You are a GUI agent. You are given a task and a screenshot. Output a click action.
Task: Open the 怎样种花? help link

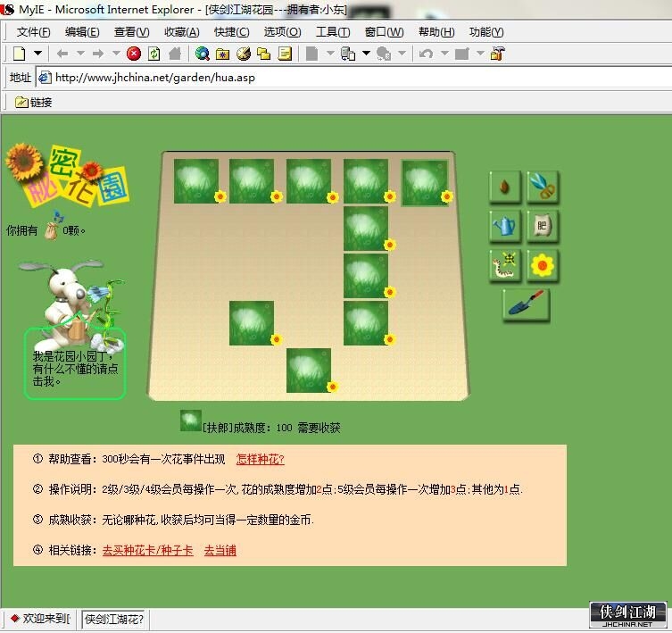260,459
